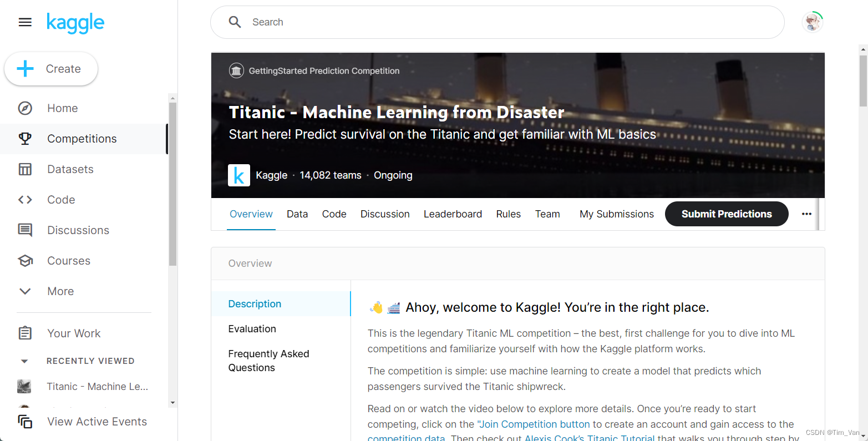Expand the More sidebar menu
The height and width of the screenshot is (441, 868).
(25, 291)
